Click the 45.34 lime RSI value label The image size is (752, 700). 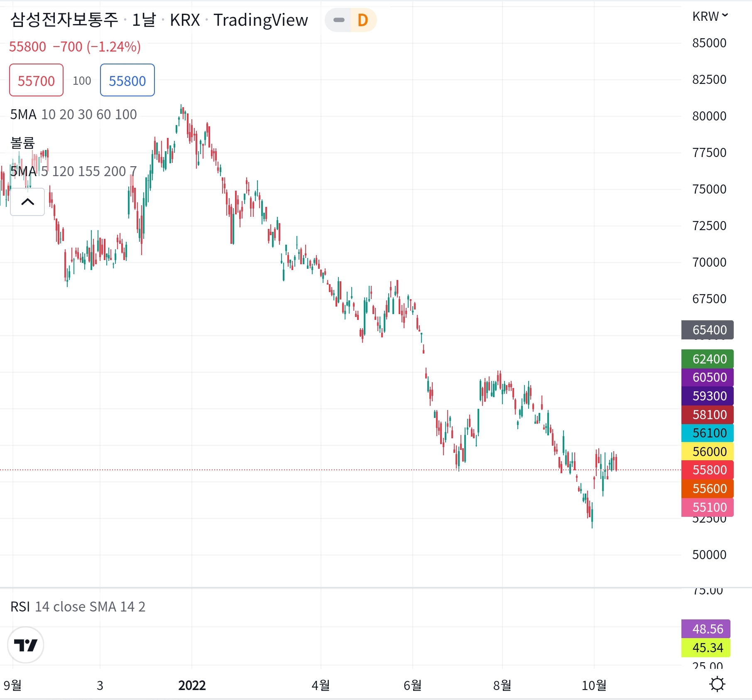(706, 648)
